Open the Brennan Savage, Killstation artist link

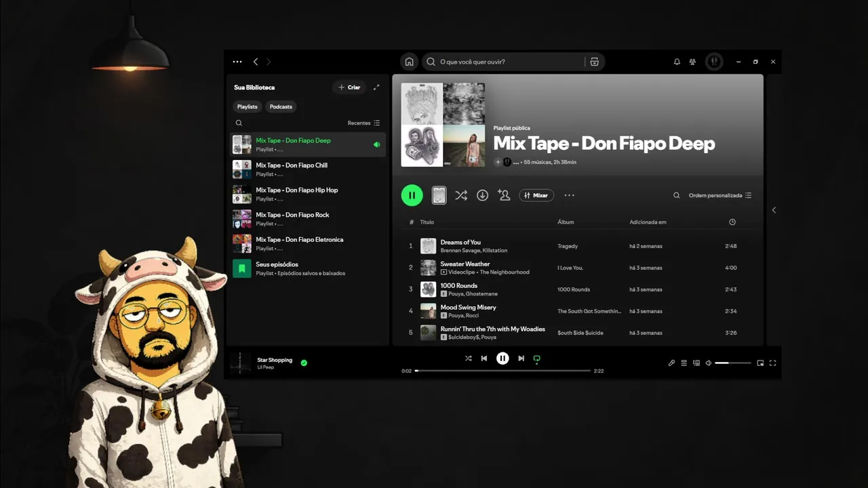click(473, 251)
